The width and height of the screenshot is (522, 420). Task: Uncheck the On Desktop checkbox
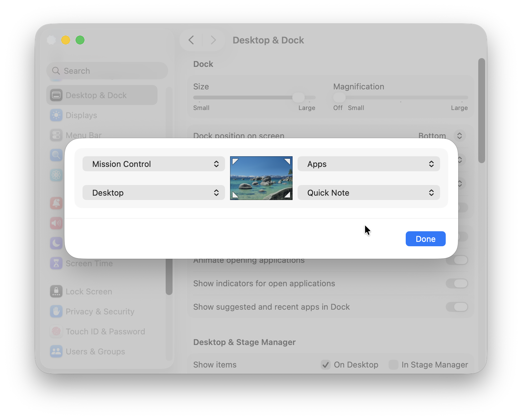(326, 365)
